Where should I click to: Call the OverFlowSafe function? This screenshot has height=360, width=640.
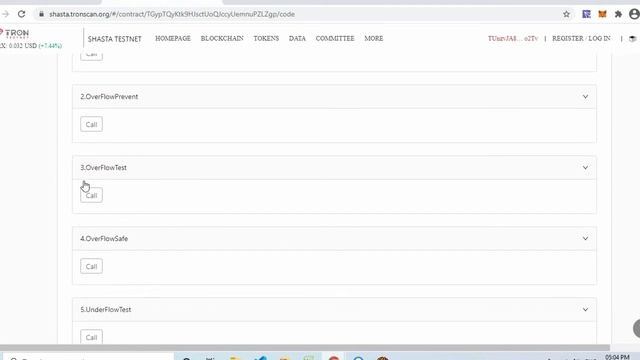pyautogui.click(x=91, y=267)
